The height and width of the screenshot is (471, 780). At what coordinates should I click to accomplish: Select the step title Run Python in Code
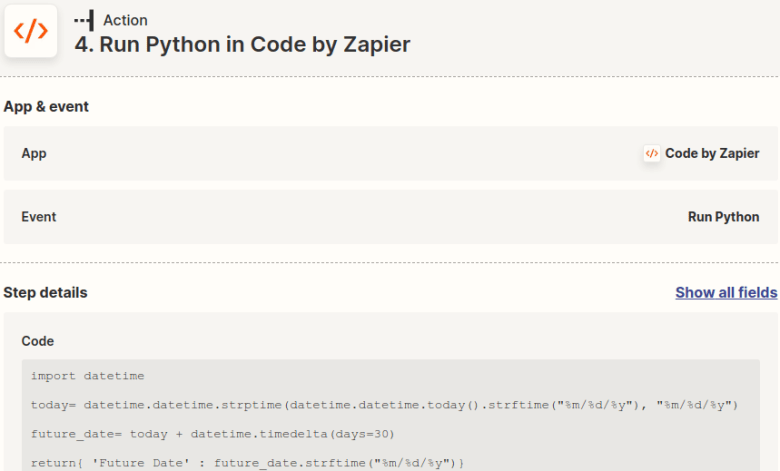click(x=242, y=45)
